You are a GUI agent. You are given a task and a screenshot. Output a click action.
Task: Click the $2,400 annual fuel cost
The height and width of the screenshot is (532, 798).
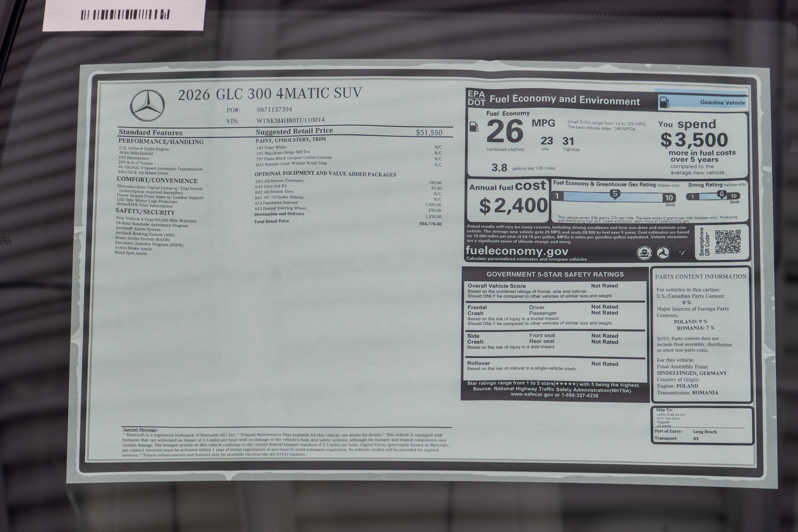tap(513, 206)
